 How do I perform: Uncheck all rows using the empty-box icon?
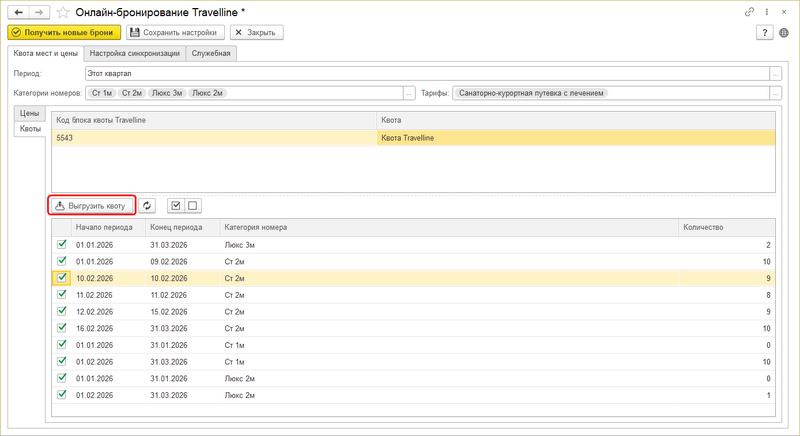pos(192,206)
